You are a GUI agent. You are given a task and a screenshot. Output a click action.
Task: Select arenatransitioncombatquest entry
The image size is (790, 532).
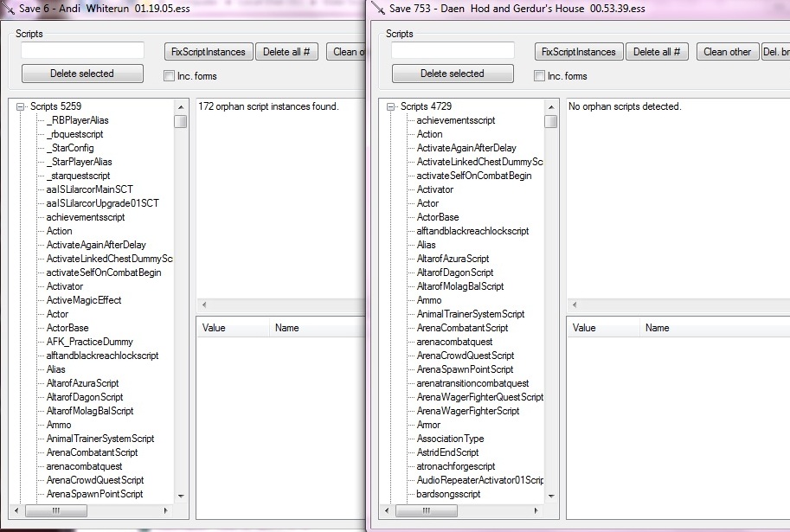click(473, 383)
